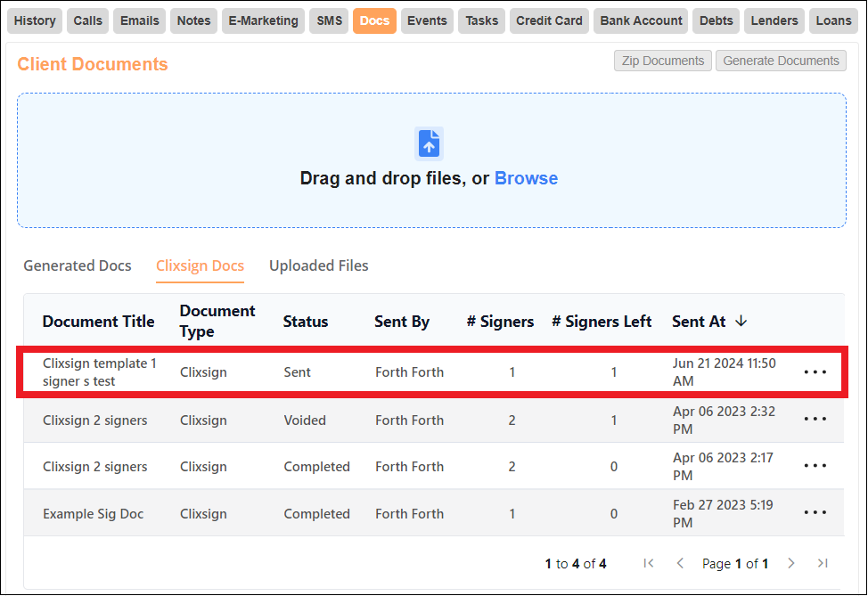
Task: Click the 'Sent' status cell
Action: pyautogui.click(x=298, y=371)
